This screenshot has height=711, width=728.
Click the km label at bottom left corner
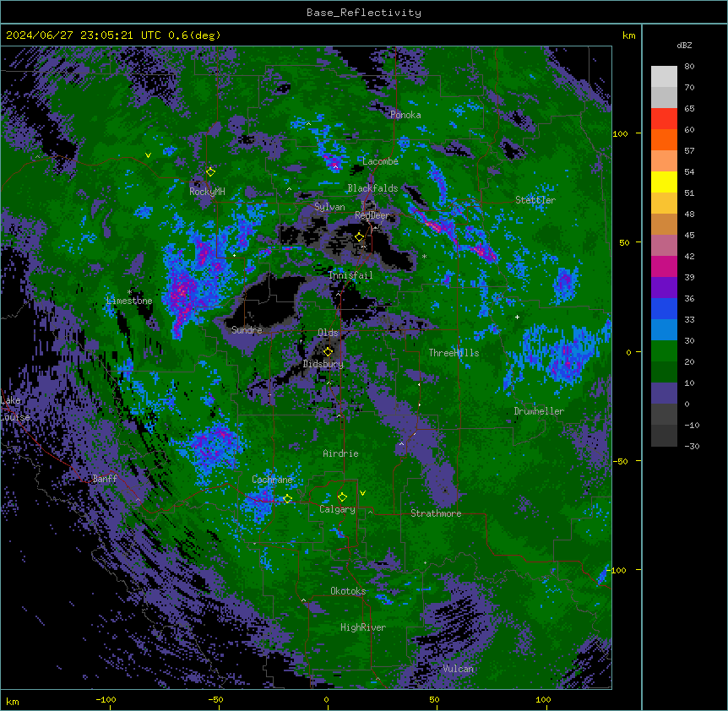click(x=13, y=701)
